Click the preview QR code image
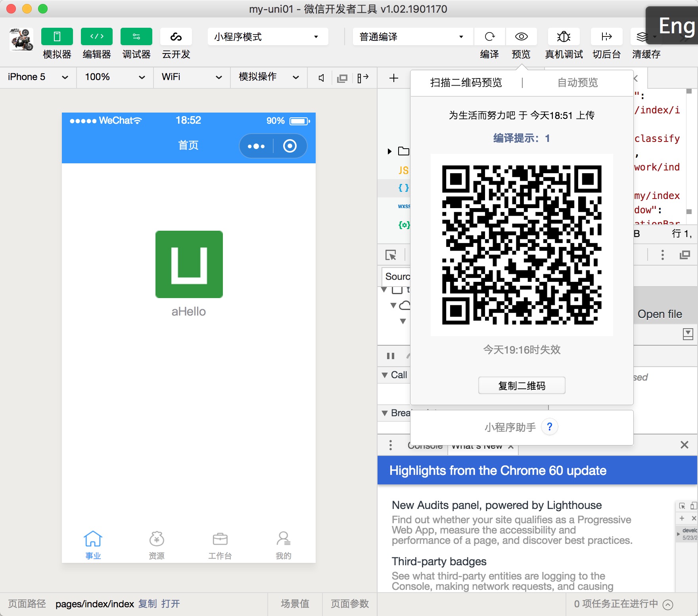 (522, 245)
